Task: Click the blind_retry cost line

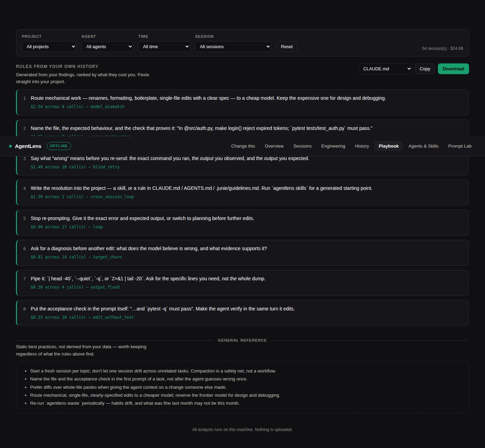Action: click(x=75, y=167)
